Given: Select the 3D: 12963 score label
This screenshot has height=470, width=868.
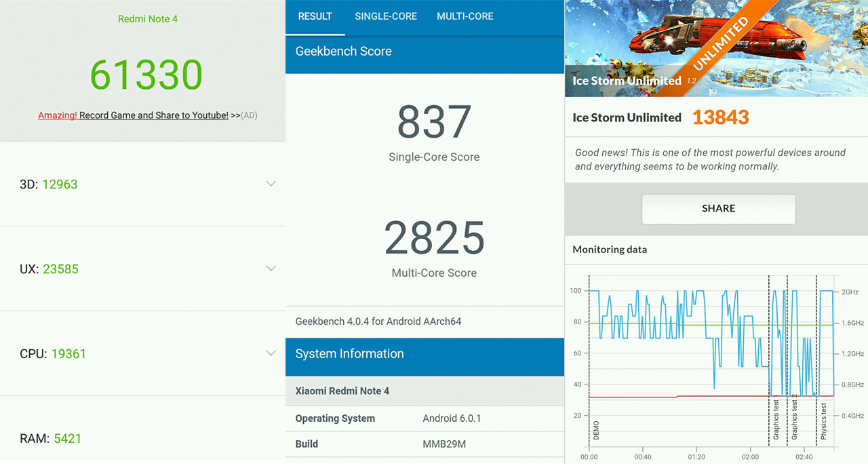Looking at the screenshot, I should click(49, 184).
